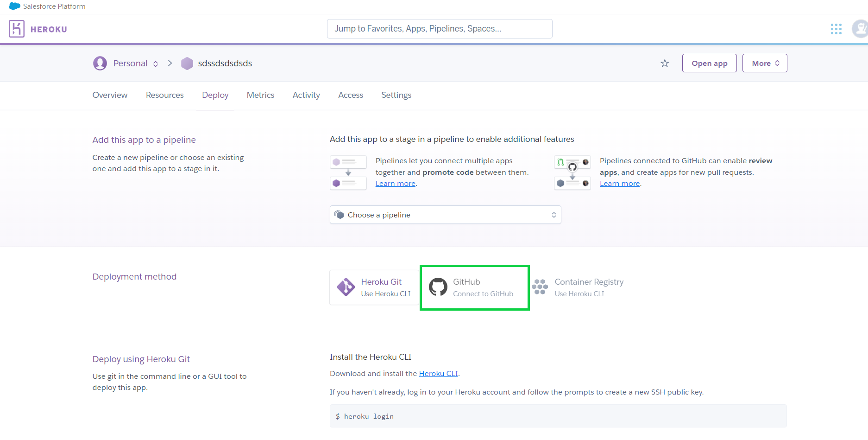Image resolution: width=868 pixels, height=440 pixels.
Task: Click the GitHub pipeline illustration
Action: (x=572, y=172)
